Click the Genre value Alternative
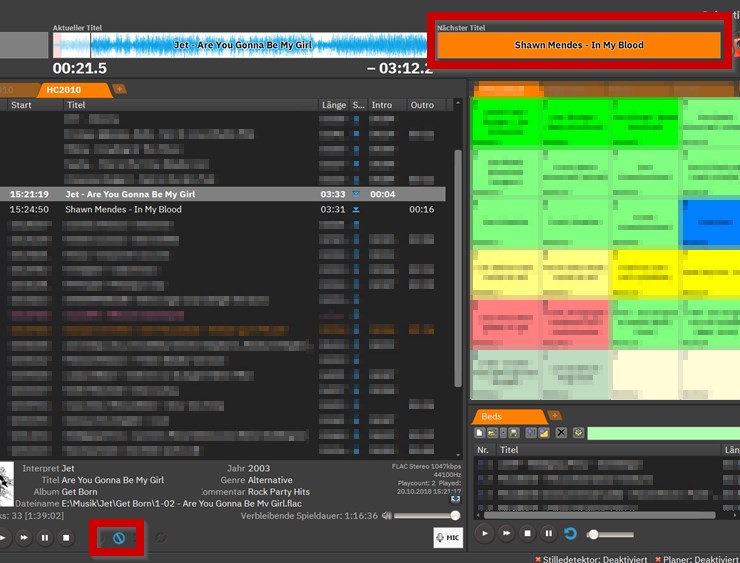The width and height of the screenshot is (740, 563). (x=270, y=480)
